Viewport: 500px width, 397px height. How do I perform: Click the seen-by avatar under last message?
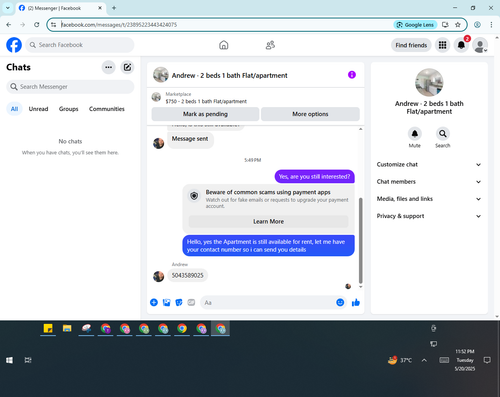[x=348, y=286]
